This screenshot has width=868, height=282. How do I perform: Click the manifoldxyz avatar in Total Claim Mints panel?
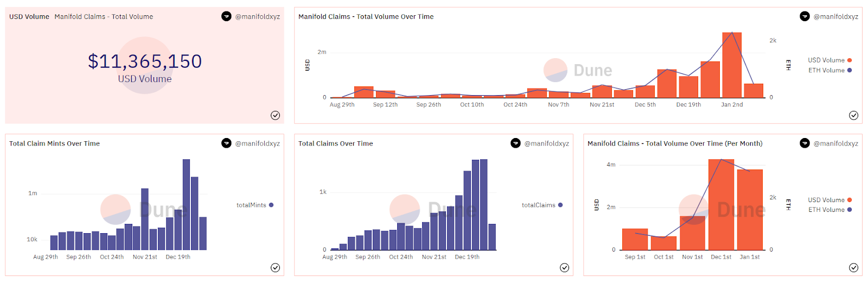coord(226,143)
